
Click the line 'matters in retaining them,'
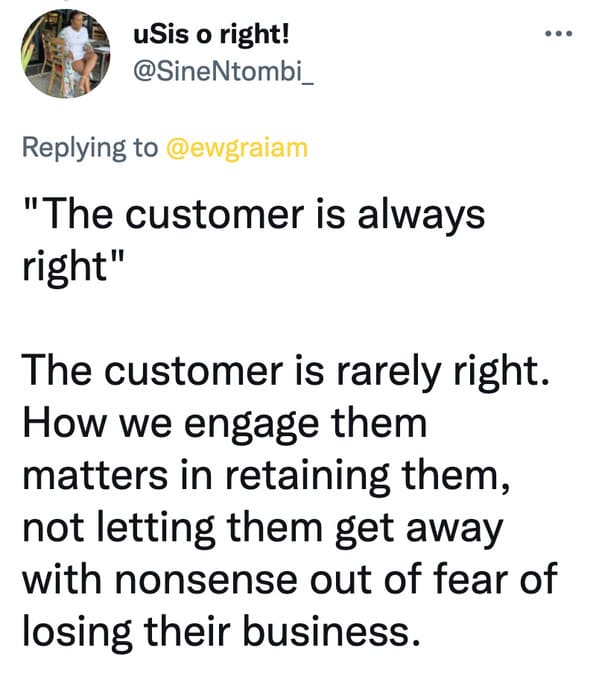[x=266, y=475]
